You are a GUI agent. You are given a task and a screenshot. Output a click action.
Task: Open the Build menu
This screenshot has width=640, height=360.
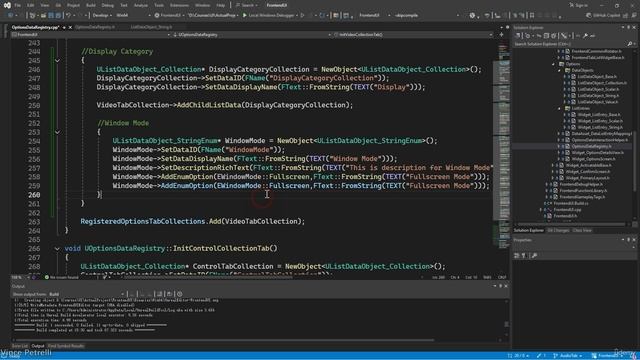[x=91, y=5]
